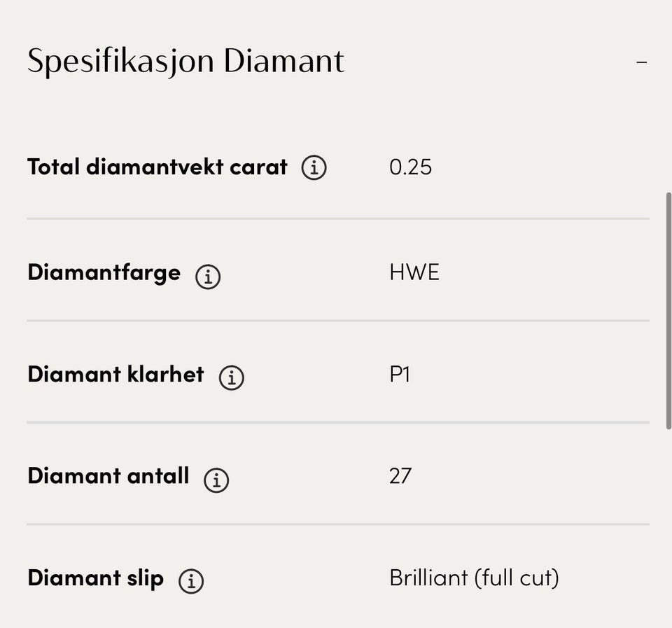
Task: Select the Brilliant (full cut) value
Action: 474,578
